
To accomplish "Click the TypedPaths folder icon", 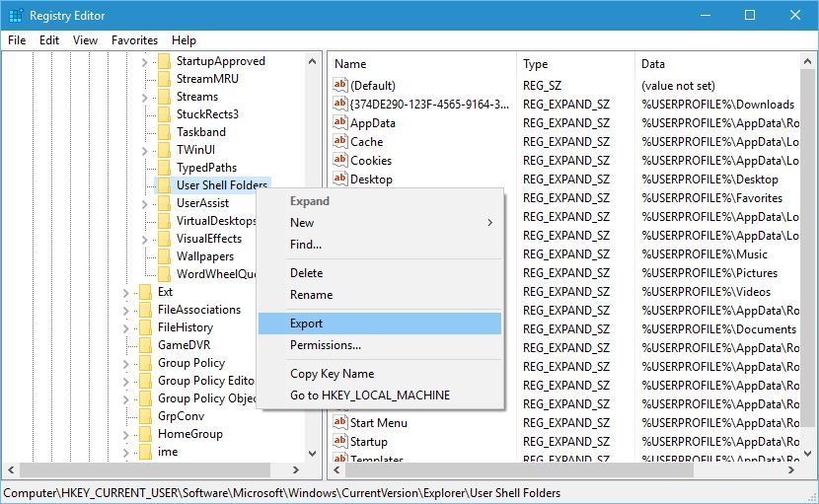I will [164, 168].
